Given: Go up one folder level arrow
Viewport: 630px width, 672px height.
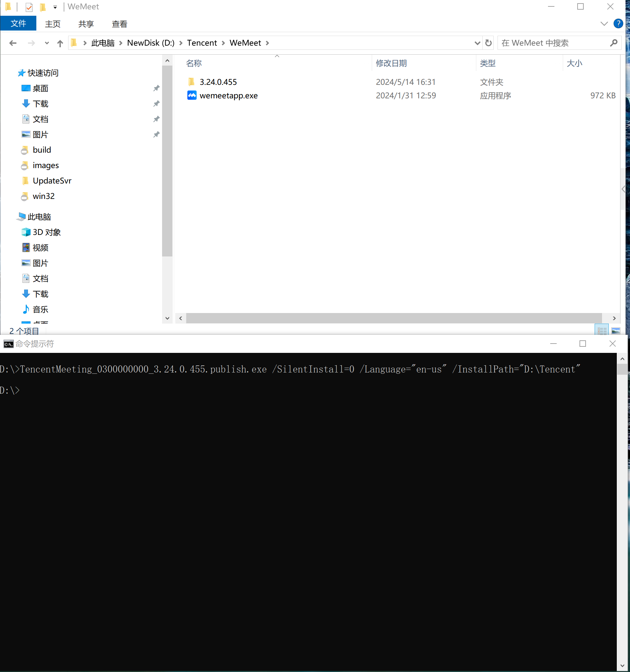Looking at the screenshot, I should (x=60, y=43).
